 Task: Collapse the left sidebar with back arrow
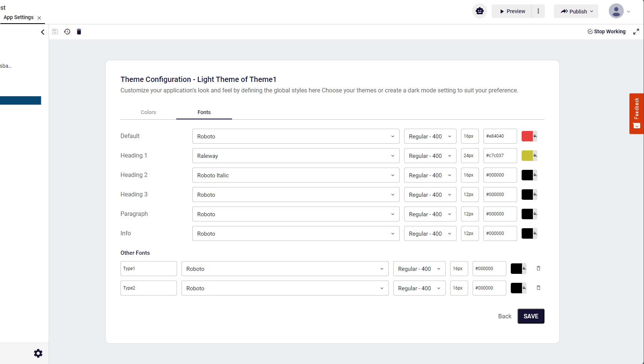43,32
